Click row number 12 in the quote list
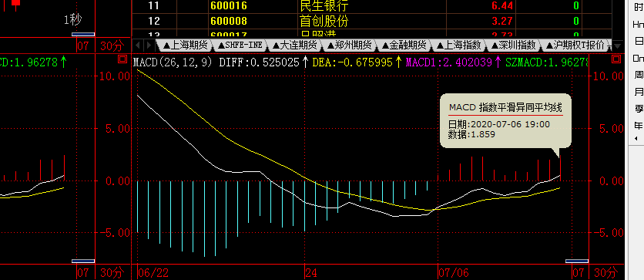This screenshot has height=280, width=644. pos(153,21)
